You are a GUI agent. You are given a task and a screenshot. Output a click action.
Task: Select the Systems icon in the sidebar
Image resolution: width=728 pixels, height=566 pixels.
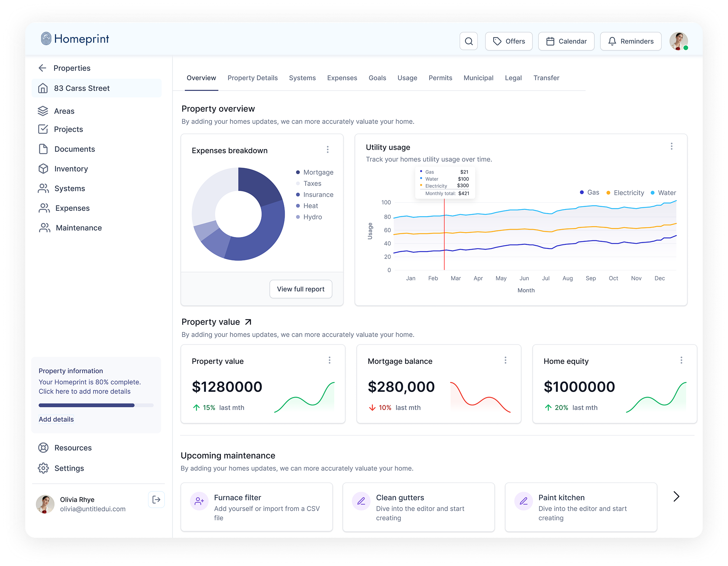pos(43,188)
